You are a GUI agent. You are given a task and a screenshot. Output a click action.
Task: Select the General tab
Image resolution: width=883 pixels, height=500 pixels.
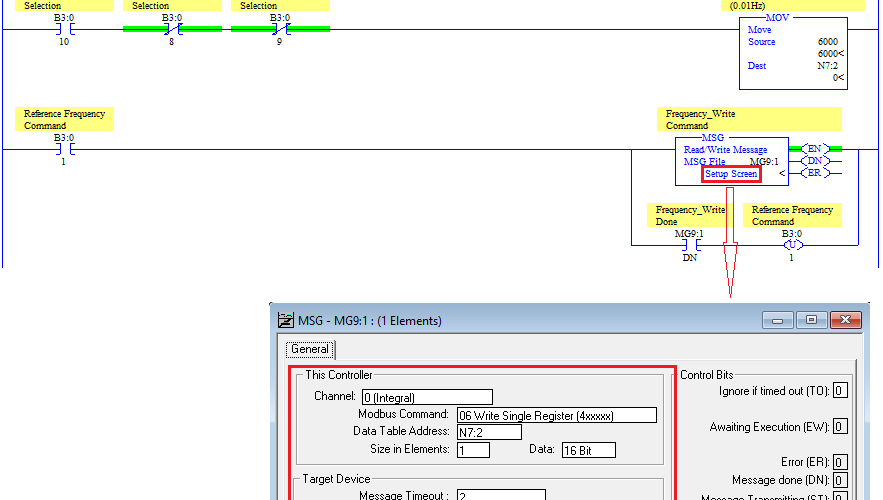click(310, 349)
